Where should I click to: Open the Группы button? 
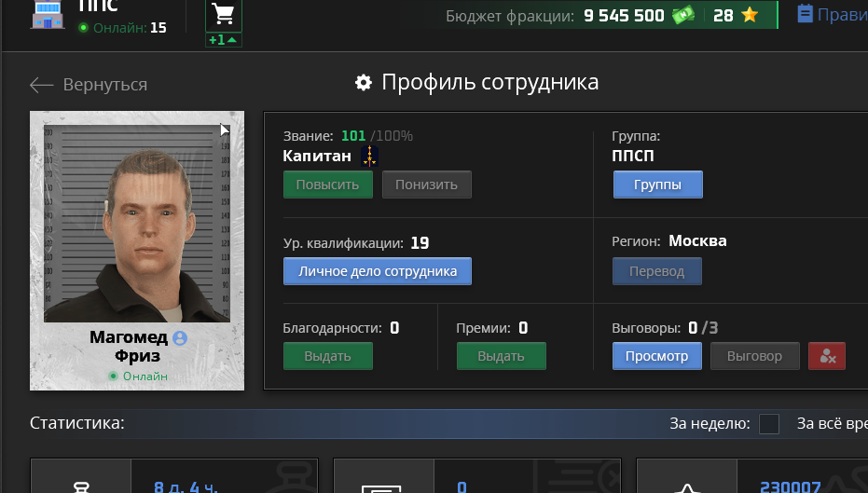tap(657, 185)
